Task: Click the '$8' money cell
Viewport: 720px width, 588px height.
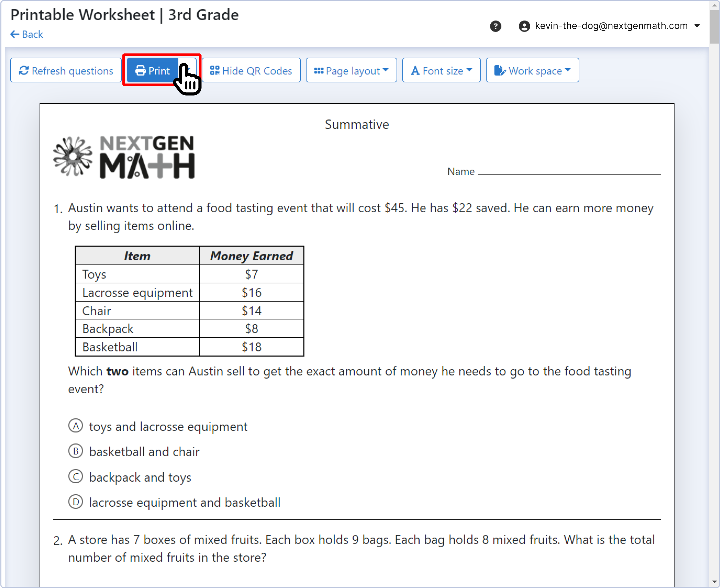Action: tap(252, 329)
